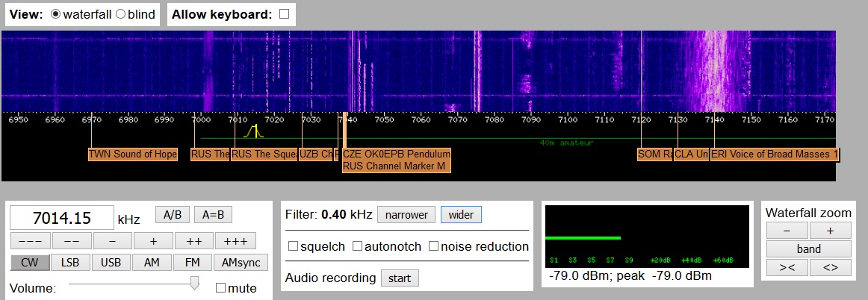The width and height of the screenshot is (868, 300).
Task: Select the waterfall view radio button
Action: click(56, 14)
